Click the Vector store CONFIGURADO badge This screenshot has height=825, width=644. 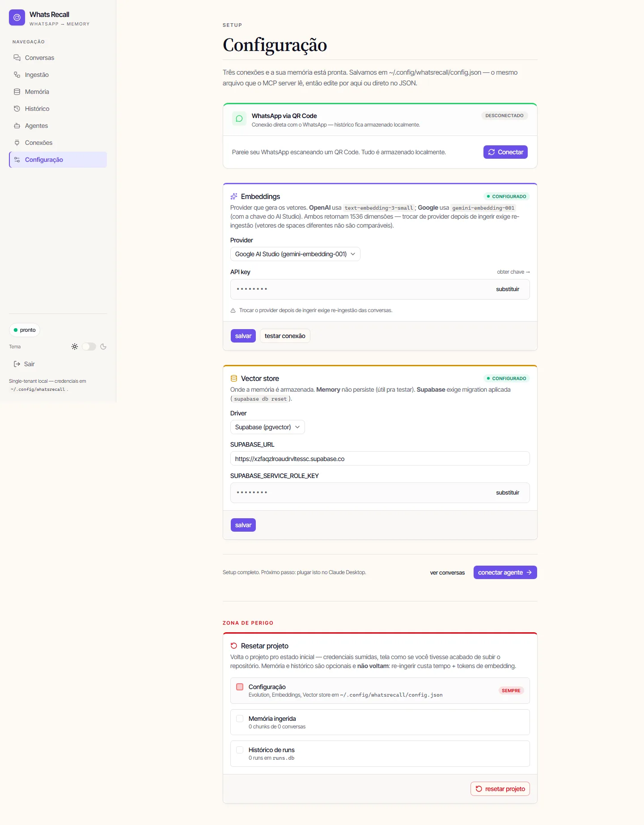coord(506,378)
